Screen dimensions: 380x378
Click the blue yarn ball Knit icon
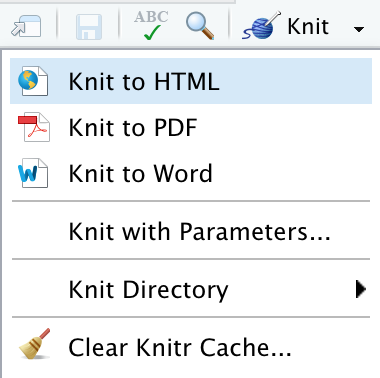click(x=261, y=26)
